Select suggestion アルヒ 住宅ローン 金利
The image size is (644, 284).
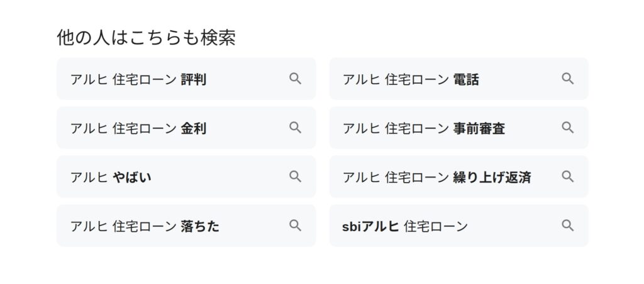(x=186, y=127)
